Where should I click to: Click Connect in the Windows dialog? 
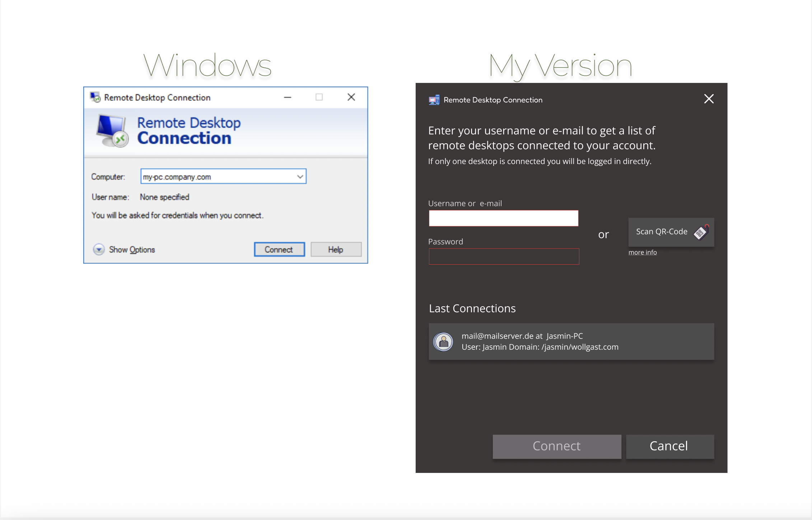coord(279,250)
